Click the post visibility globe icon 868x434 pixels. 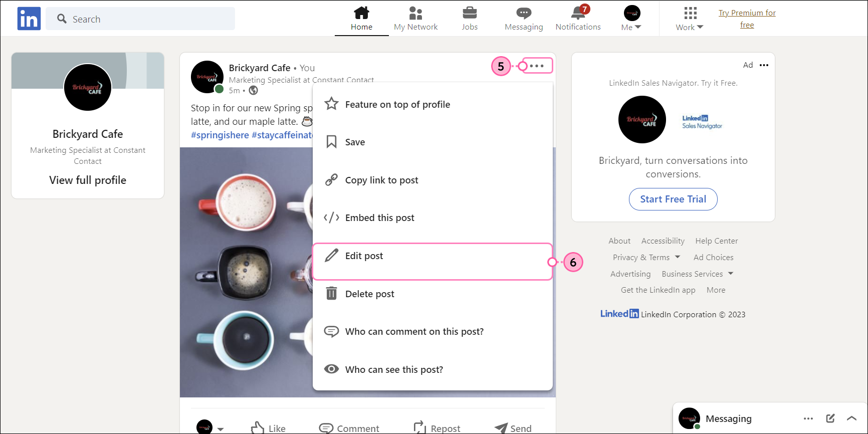point(254,90)
